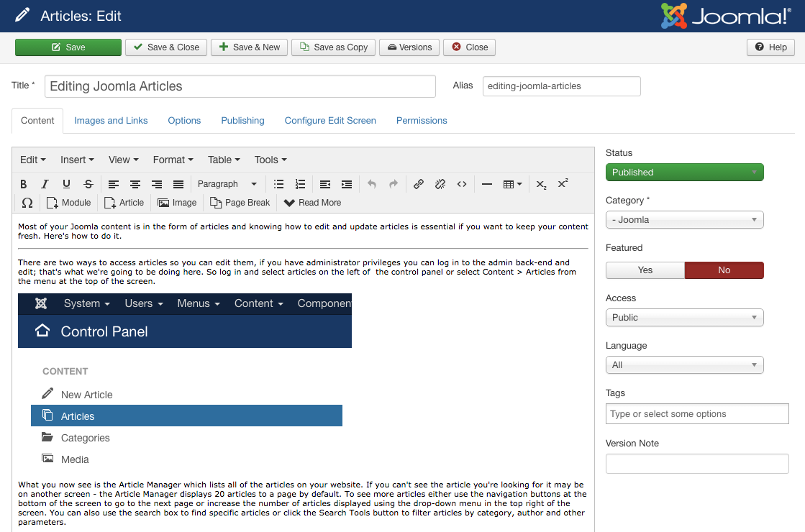
Task: Click the Version Note field
Action: click(697, 464)
